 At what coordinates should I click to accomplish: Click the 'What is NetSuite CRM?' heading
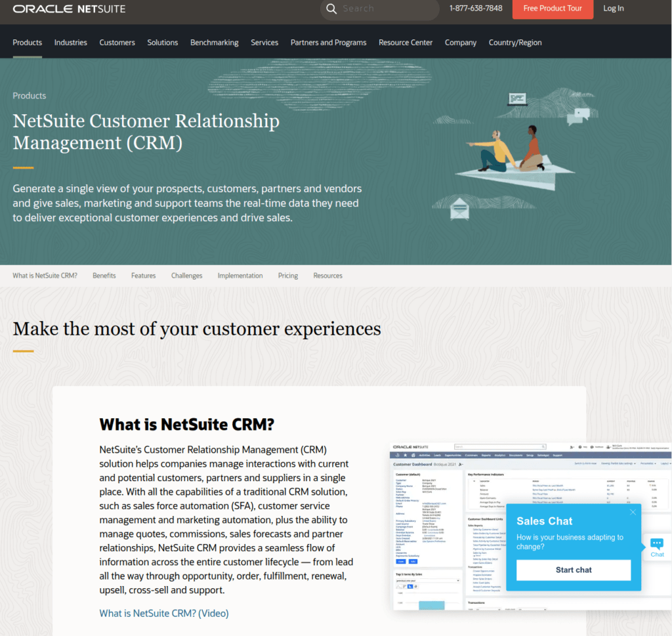coord(187,424)
